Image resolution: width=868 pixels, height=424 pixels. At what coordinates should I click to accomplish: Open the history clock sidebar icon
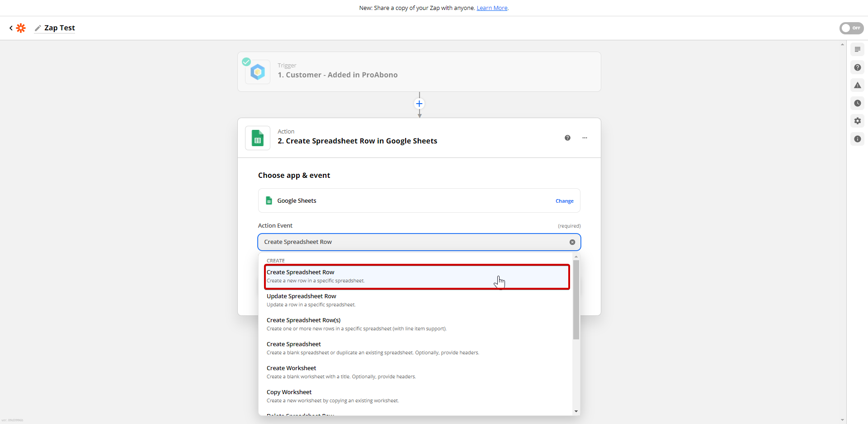[858, 103]
